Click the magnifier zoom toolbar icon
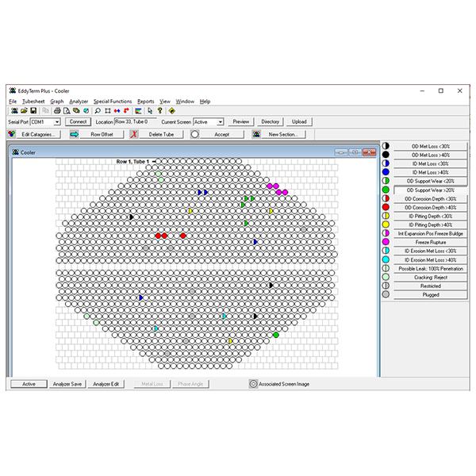The image size is (476, 476). [98, 111]
